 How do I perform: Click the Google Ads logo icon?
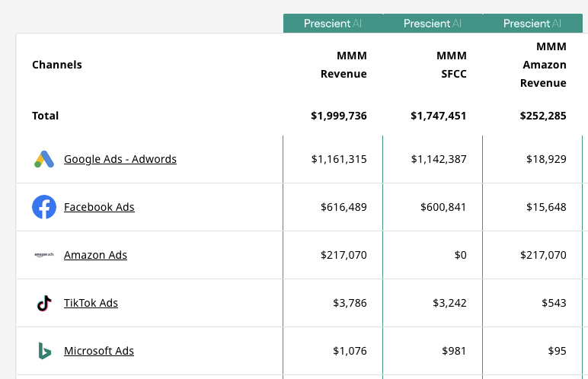point(44,159)
